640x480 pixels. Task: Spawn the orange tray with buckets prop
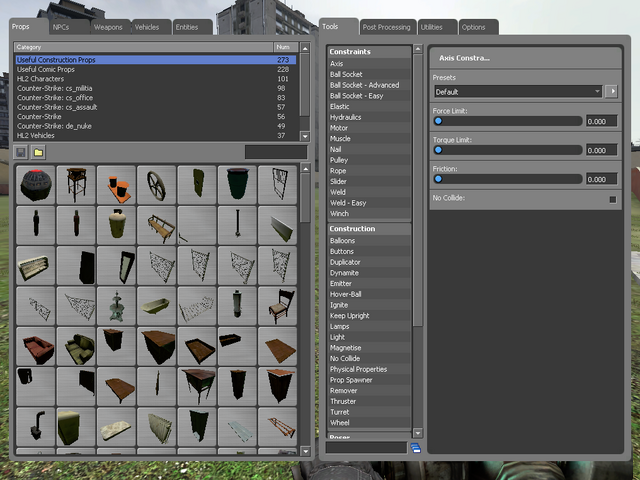(x=116, y=185)
